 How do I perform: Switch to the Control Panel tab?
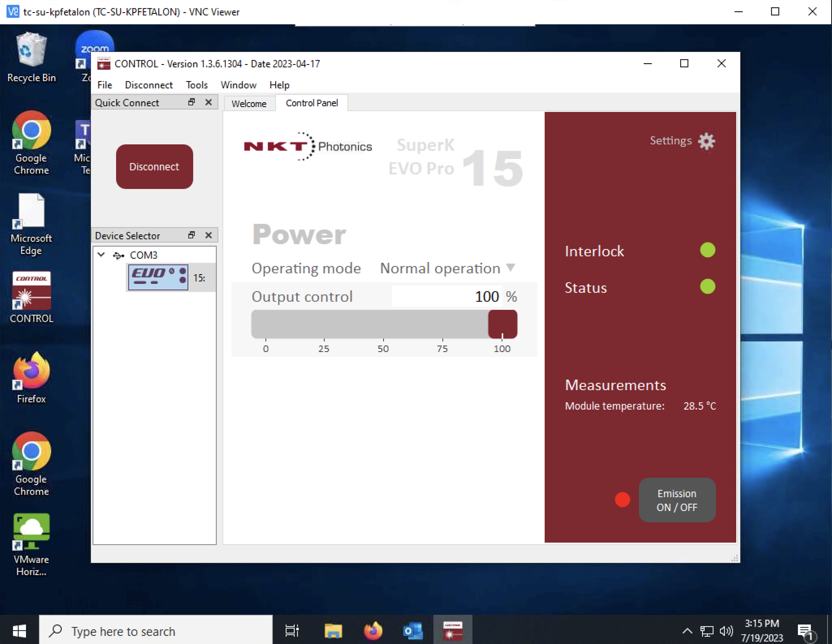[312, 103]
